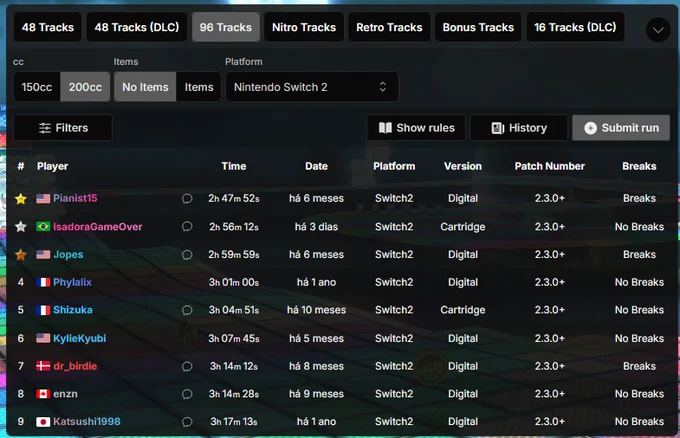The width and height of the screenshot is (680, 438).
Task: Click the Platform column header
Action: [394, 166]
